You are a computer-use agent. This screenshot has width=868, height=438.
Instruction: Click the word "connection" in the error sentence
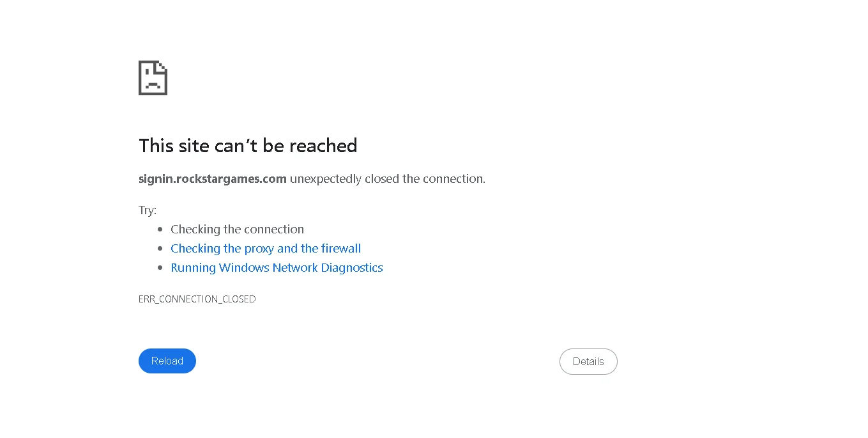454,179
